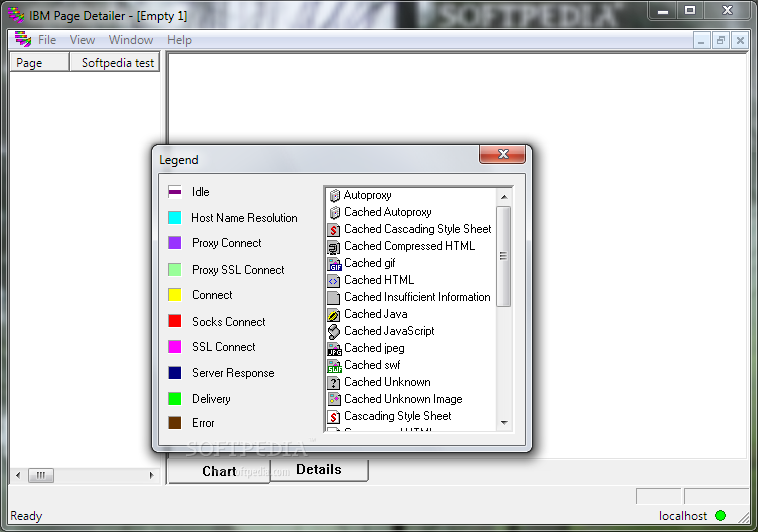Click the legend list scroll down arrow
The height and width of the screenshot is (532, 758).
504,423
